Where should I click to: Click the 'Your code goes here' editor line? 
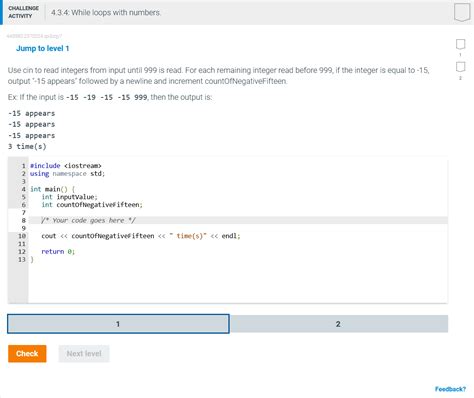click(x=238, y=220)
